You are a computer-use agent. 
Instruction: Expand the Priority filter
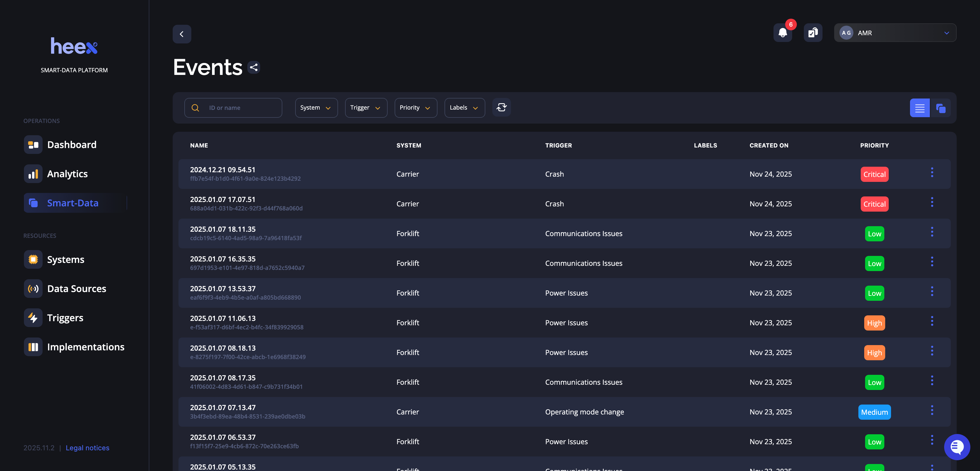click(x=415, y=108)
